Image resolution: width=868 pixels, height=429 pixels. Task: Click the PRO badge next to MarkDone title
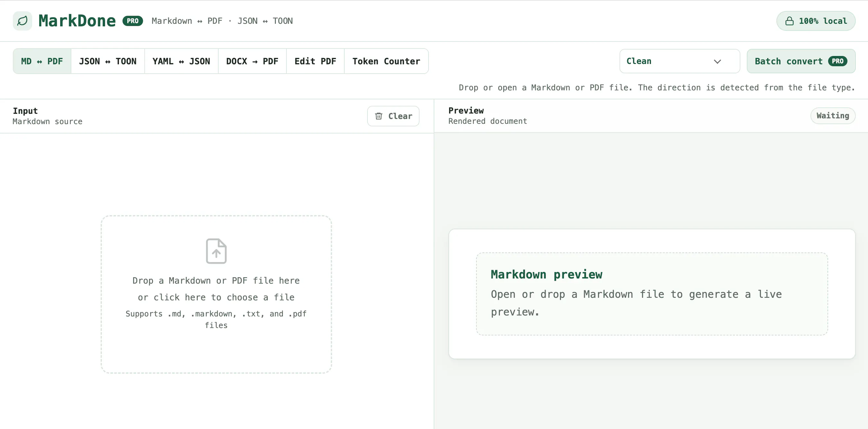point(133,21)
